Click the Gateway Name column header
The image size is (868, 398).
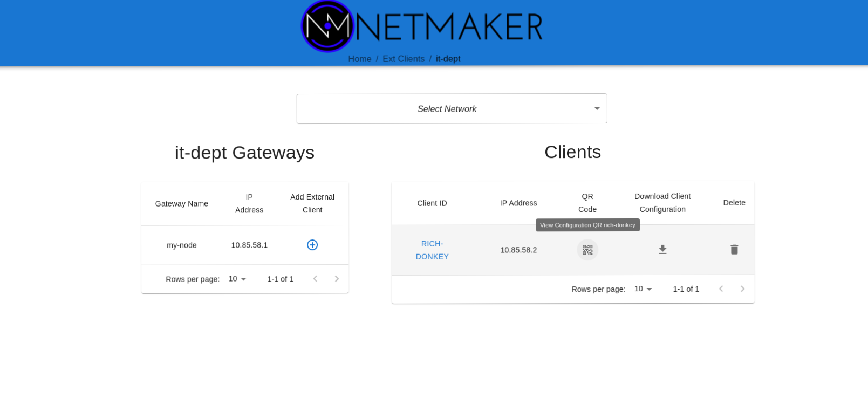pos(182,204)
